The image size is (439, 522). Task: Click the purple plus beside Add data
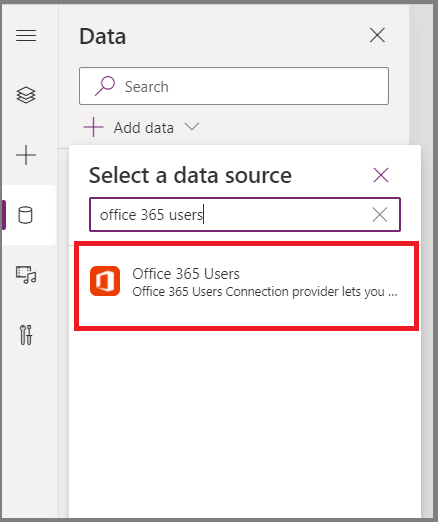[x=93, y=127]
